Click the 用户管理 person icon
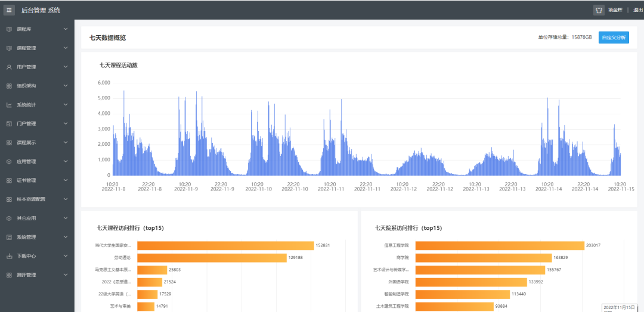This screenshot has height=312, width=644. (x=9, y=67)
